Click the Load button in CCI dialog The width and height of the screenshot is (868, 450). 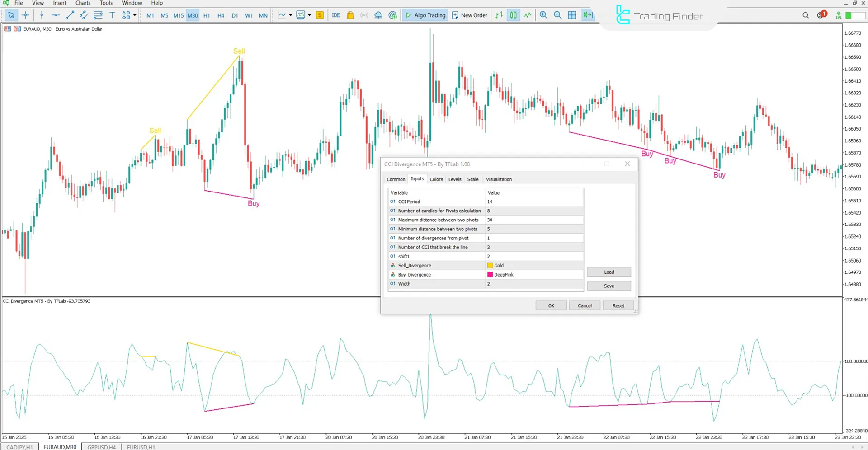tap(609, 272)
